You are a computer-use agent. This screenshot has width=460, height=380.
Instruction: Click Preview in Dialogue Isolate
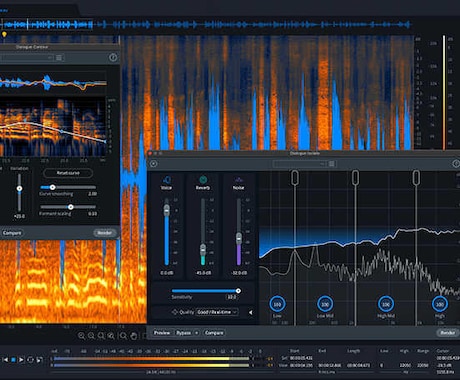click(x=162, y=333)
